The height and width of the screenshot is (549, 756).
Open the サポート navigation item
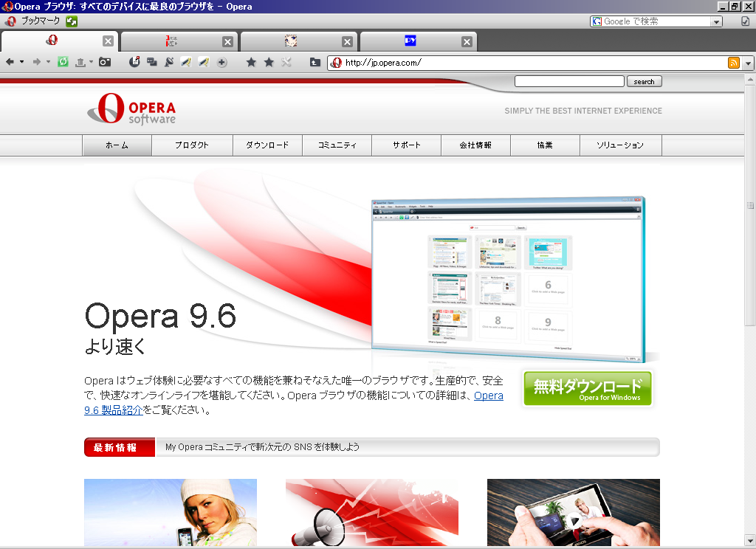point(407,145)
